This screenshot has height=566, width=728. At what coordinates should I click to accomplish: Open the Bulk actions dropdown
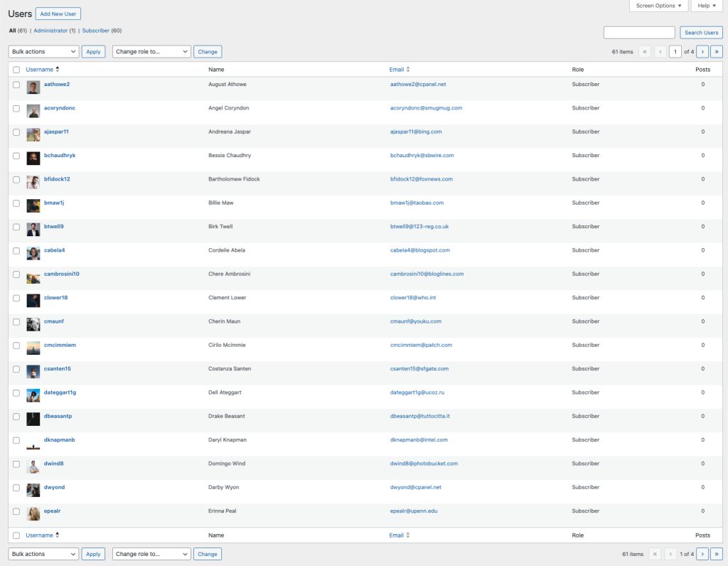click(x=43, y=51)
